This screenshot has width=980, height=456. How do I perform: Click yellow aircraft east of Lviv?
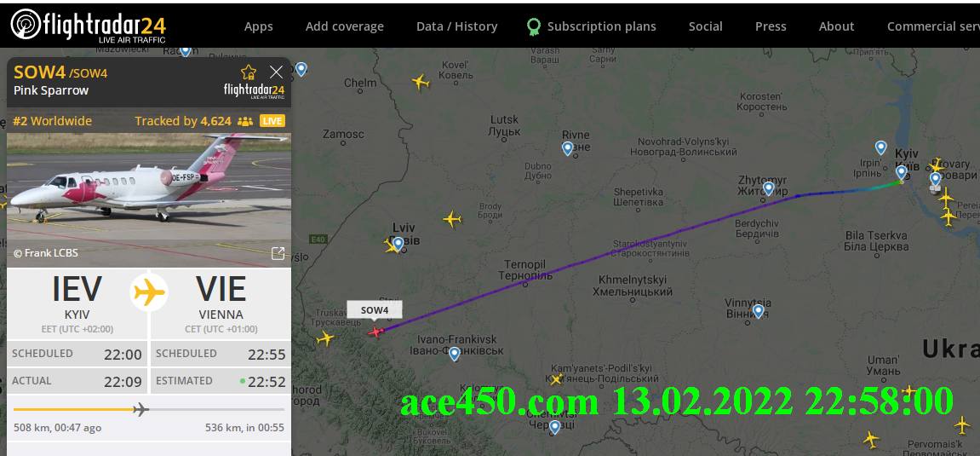click(452, 220)
